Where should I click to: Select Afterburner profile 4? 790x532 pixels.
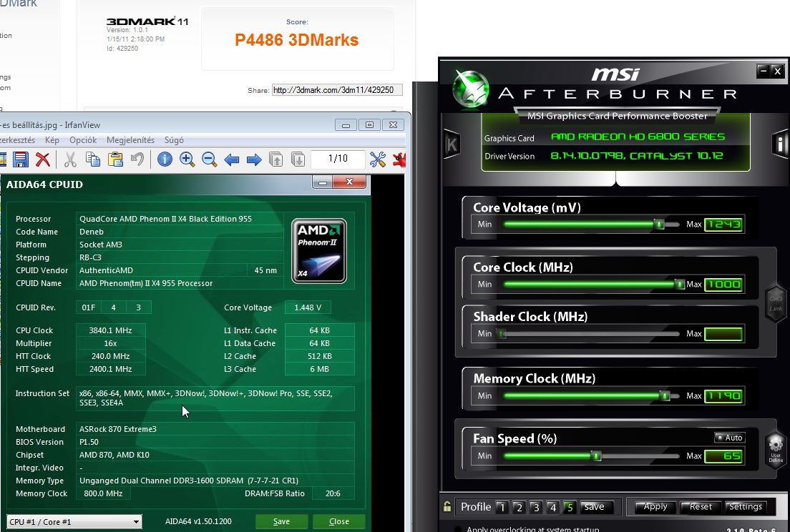(552, 507)
